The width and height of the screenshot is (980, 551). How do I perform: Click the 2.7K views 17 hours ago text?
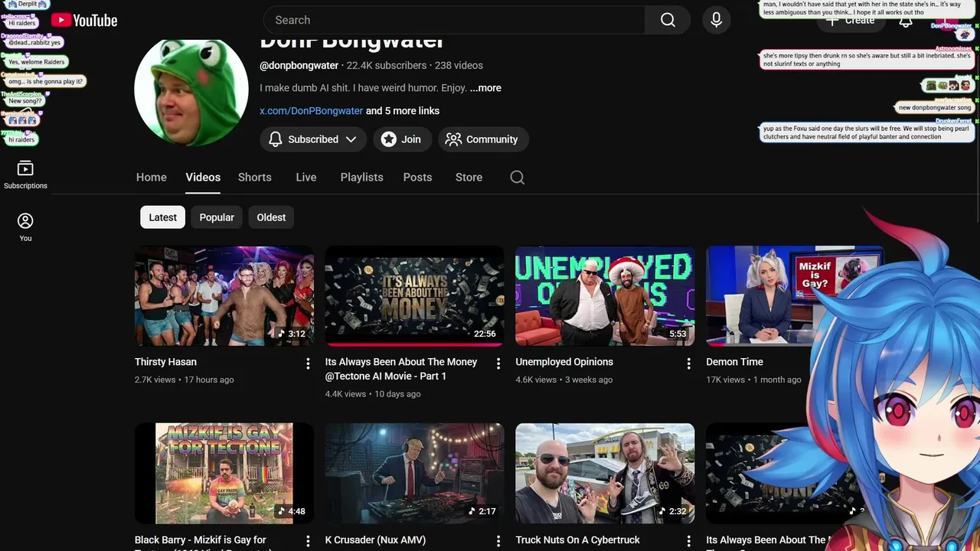coord(185,380)
